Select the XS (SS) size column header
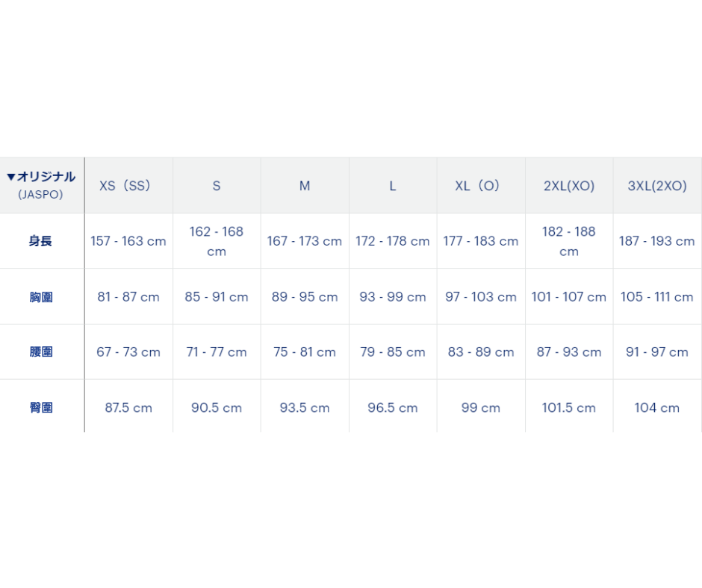 (128, 186)
